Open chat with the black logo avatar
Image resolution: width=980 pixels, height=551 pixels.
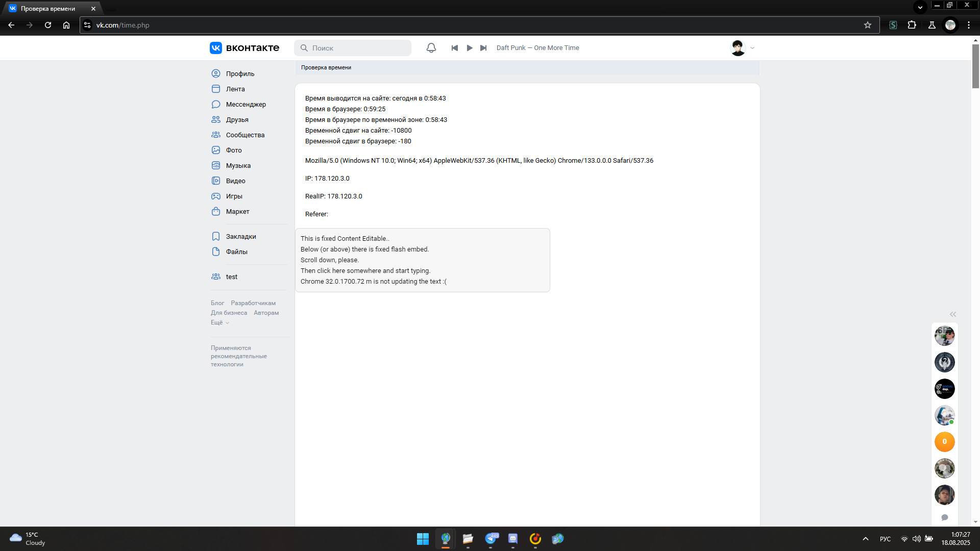pos(944,389)
